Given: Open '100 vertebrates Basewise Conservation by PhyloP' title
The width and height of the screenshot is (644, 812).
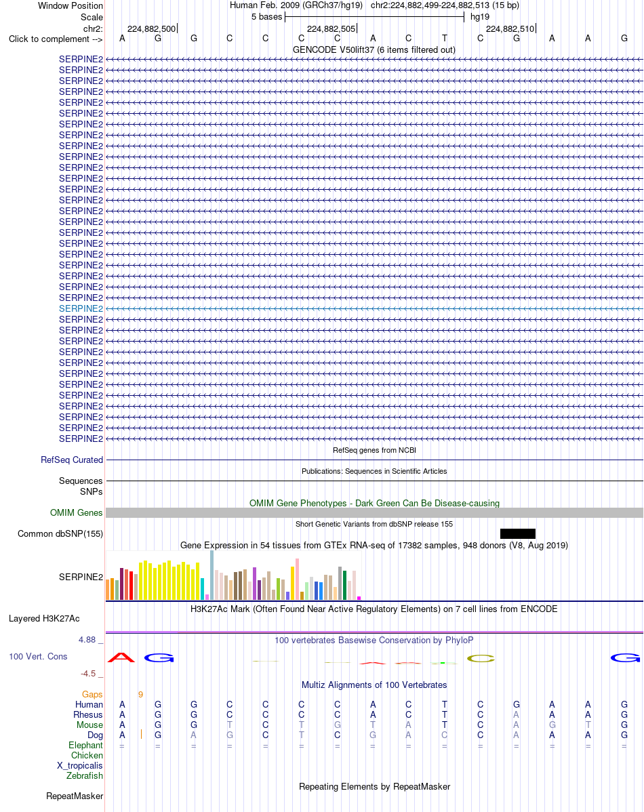Looking at the screenshot, I should click(374, 640).
